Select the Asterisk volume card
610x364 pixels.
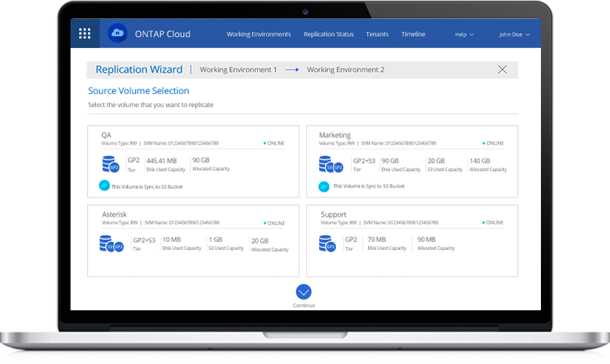(193, 241)
